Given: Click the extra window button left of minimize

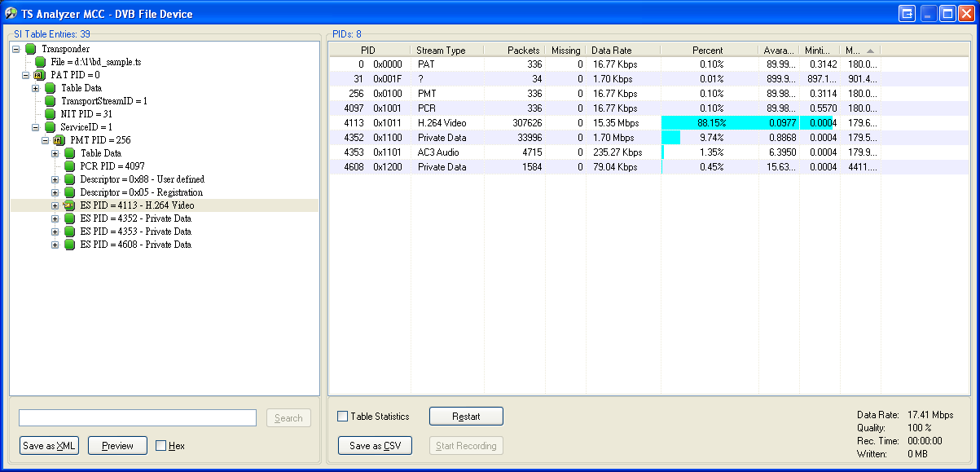Looking at the screenshot, I should tap(907, 14).
